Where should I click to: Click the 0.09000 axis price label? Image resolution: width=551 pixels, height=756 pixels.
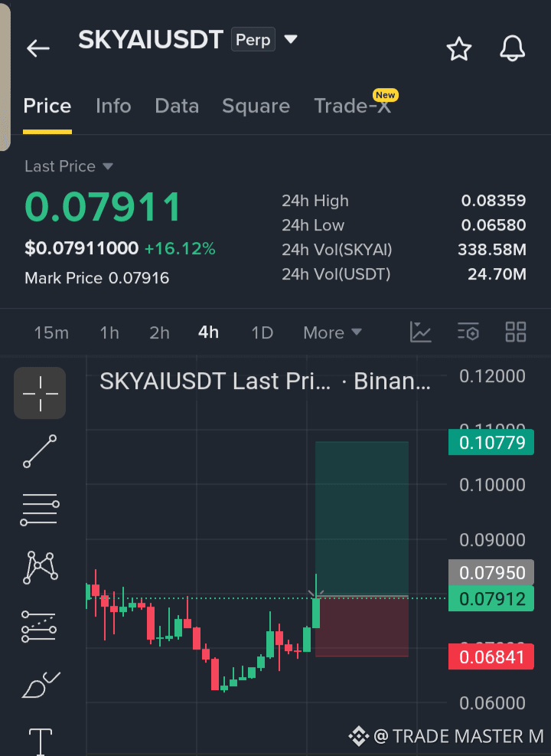[x=492, y=540]
